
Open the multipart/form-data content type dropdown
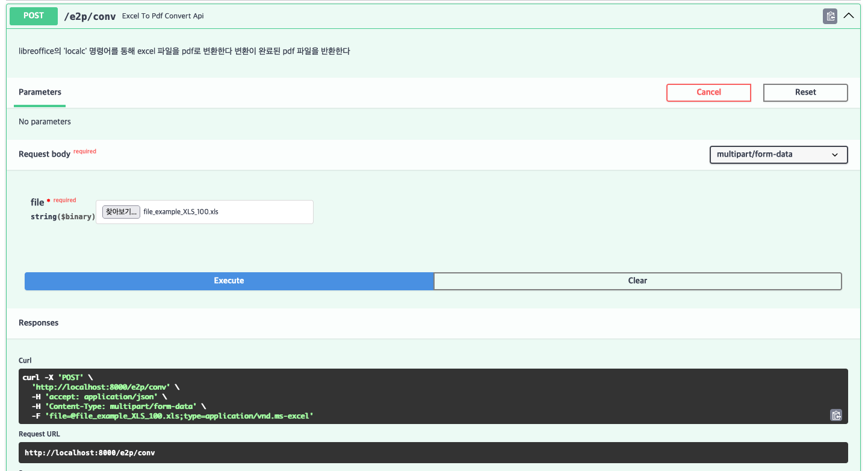coord(778,155)
